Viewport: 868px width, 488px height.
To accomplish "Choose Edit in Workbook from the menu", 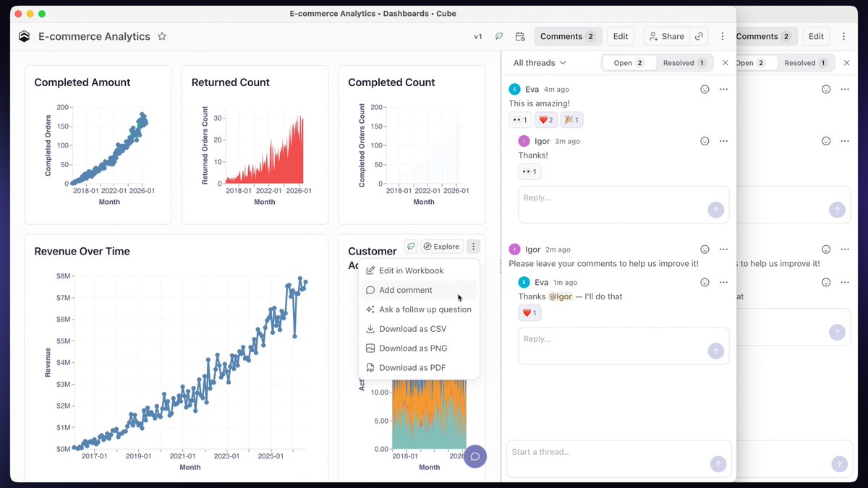I will (419, 270).
